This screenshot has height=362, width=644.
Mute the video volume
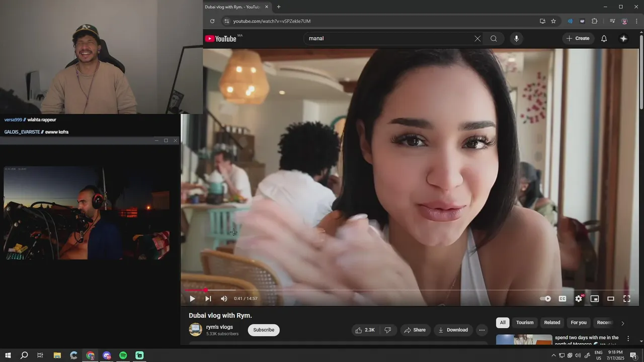coord(224,299)
